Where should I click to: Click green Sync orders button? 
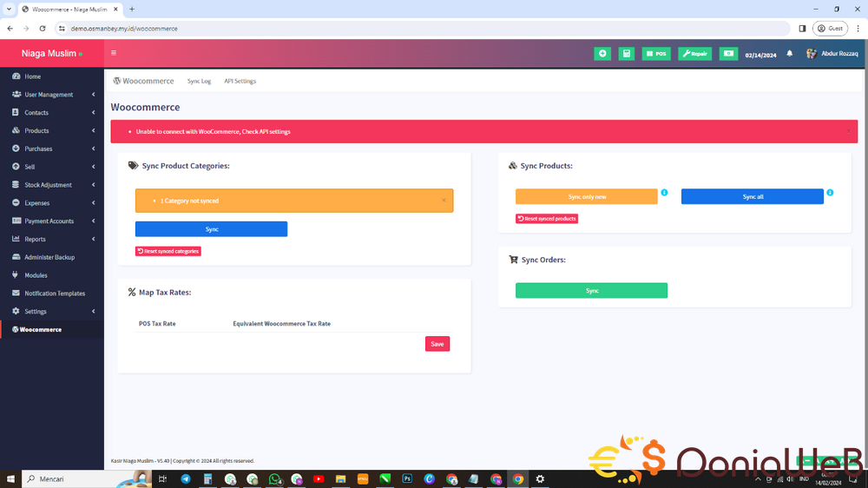click(x=591, y=291)
